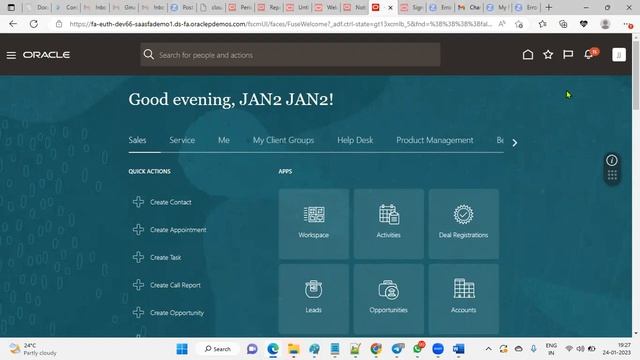Click plus icon beside Create Call Report
The width and height of the screenshot is (640, 360).
pyautogui.click(x=138, y=285)
